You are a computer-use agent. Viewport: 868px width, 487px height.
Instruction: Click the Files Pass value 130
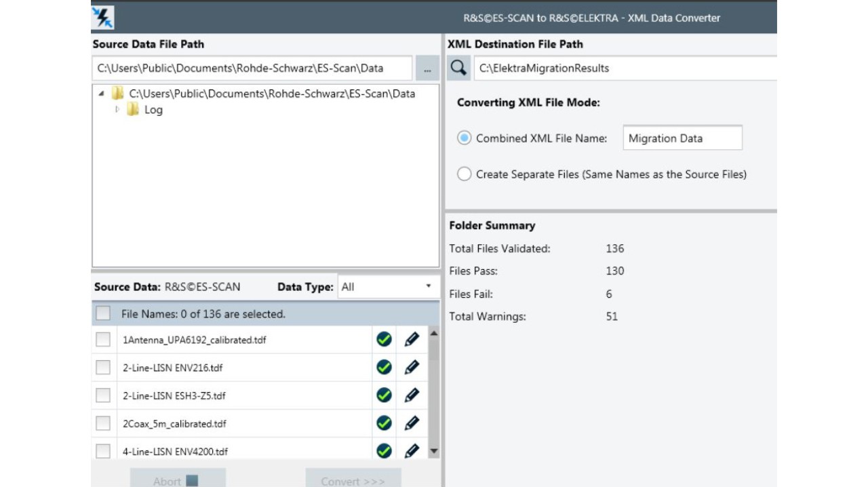click(x=615, y=271)
